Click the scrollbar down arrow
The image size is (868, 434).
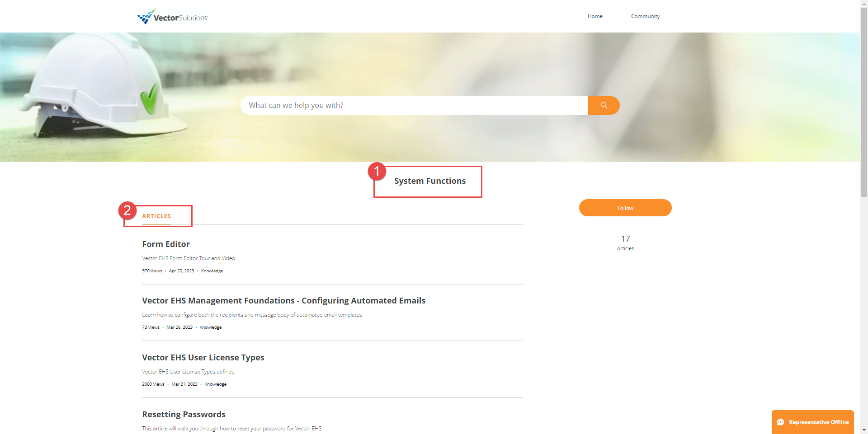click(x=864, y=430)
